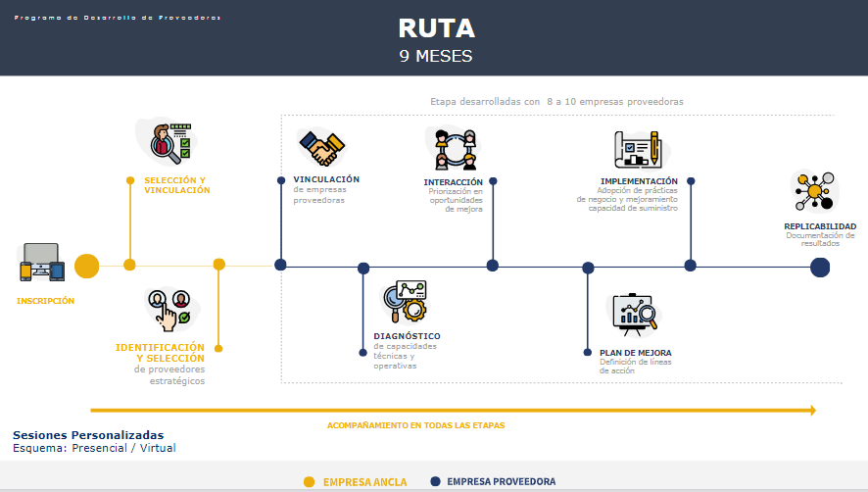This screenshot has height=492, width=868.
Task: Select the handshake icon for Vinculación
Action: click(322, 148)
